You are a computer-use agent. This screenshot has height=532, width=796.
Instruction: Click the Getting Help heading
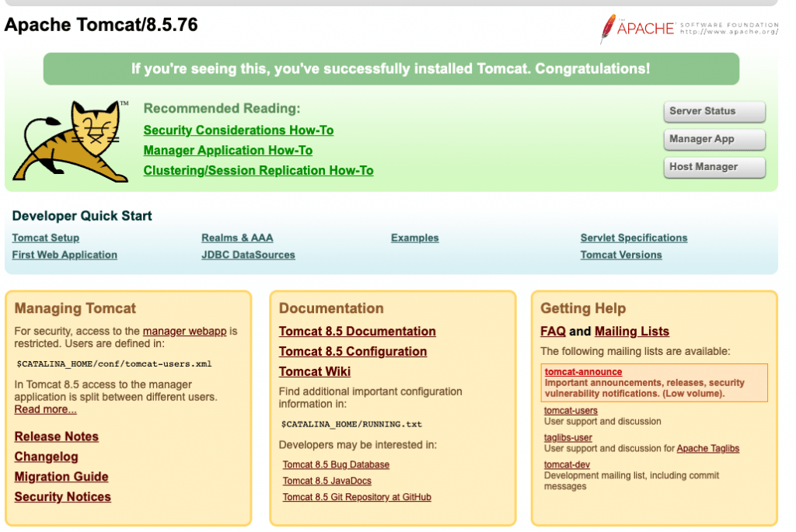coord(583,308)
